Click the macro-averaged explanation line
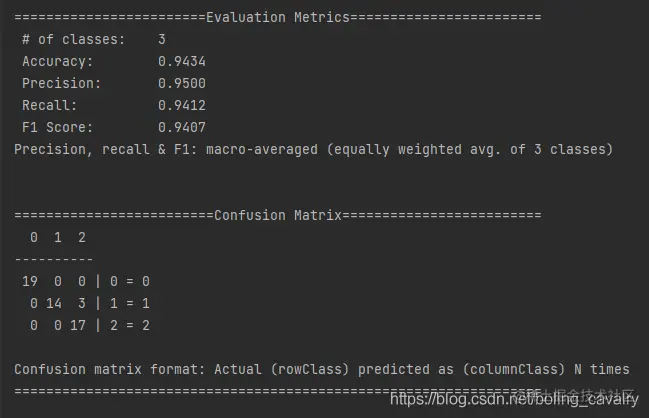This screenshot has width=649, height=418. [313, 149]
